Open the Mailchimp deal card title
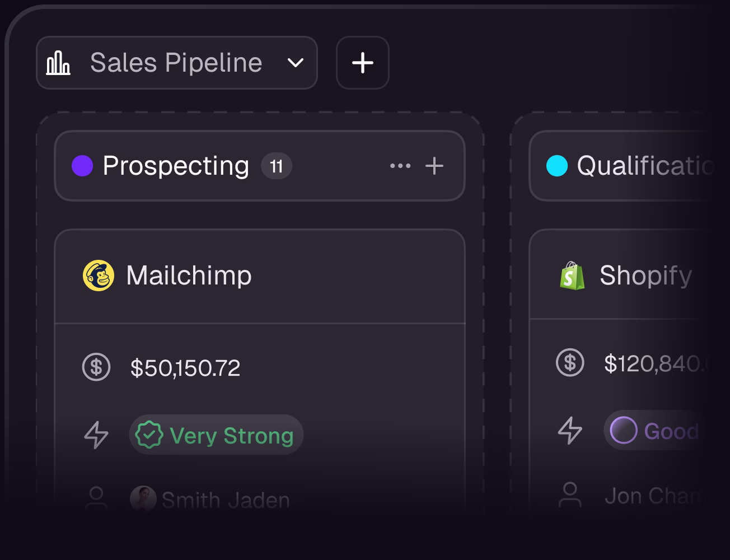The width and height of the screenshot is (730, 560). pos(189,276)
